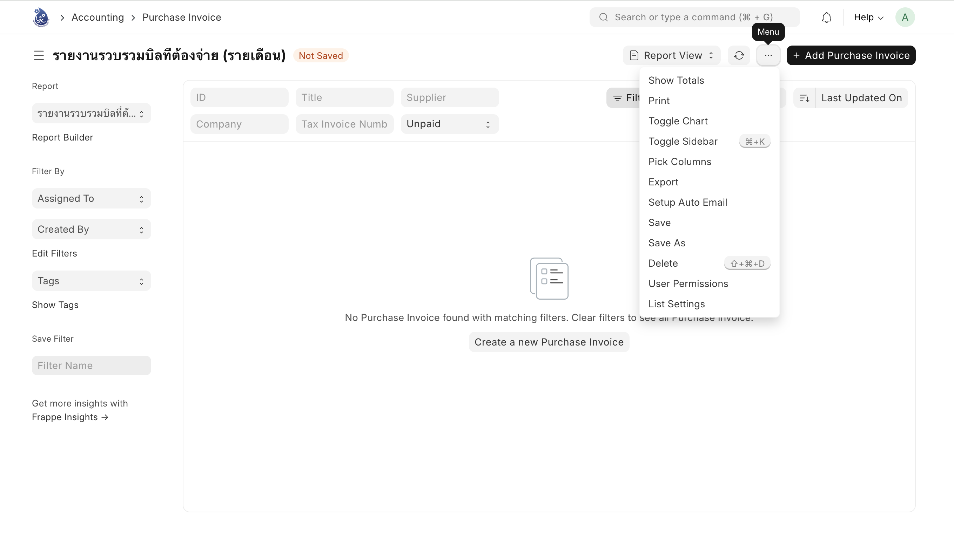954x560 pixels.
Task: Expand Assigned To filter
Action: pos(91,199)
